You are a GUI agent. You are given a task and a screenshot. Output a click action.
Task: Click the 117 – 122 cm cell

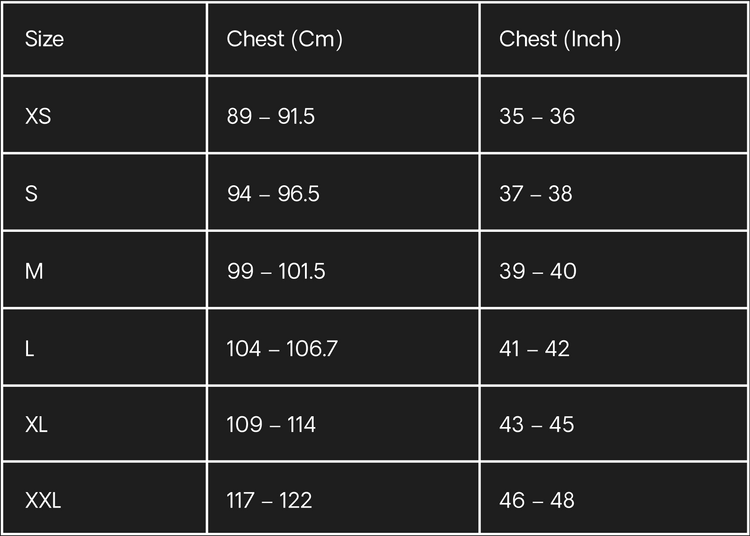[x=269, y=500]
